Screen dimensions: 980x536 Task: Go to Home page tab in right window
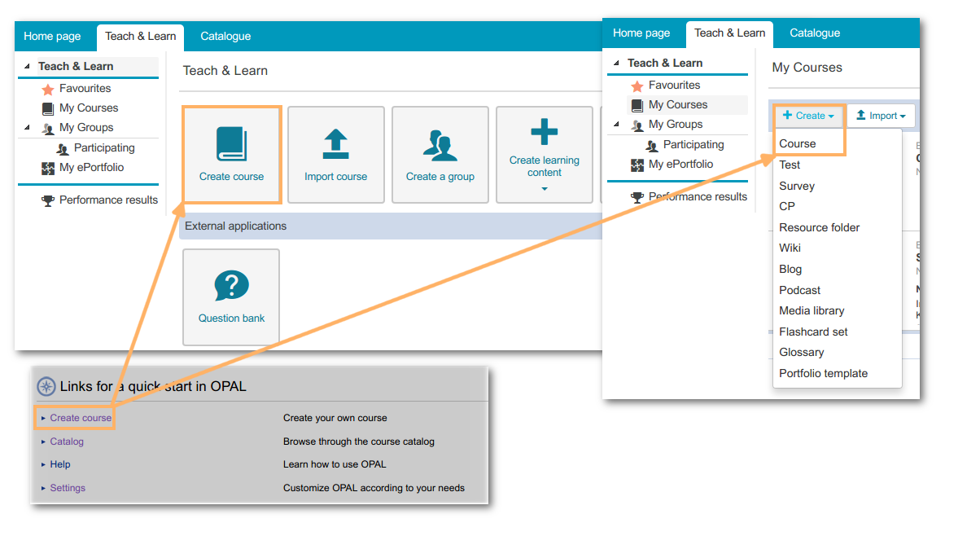pos(641,33)
